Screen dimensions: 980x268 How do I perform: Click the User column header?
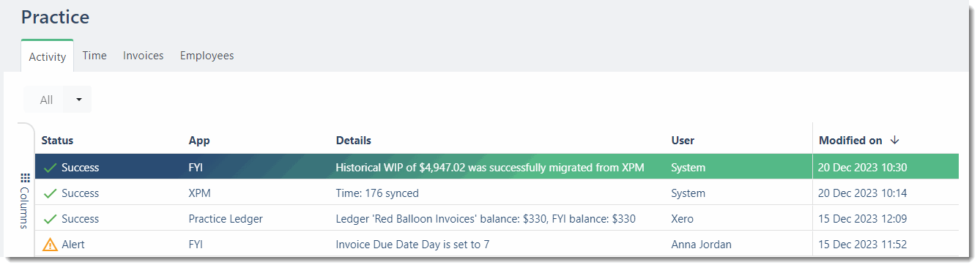(x=683, y=141)
